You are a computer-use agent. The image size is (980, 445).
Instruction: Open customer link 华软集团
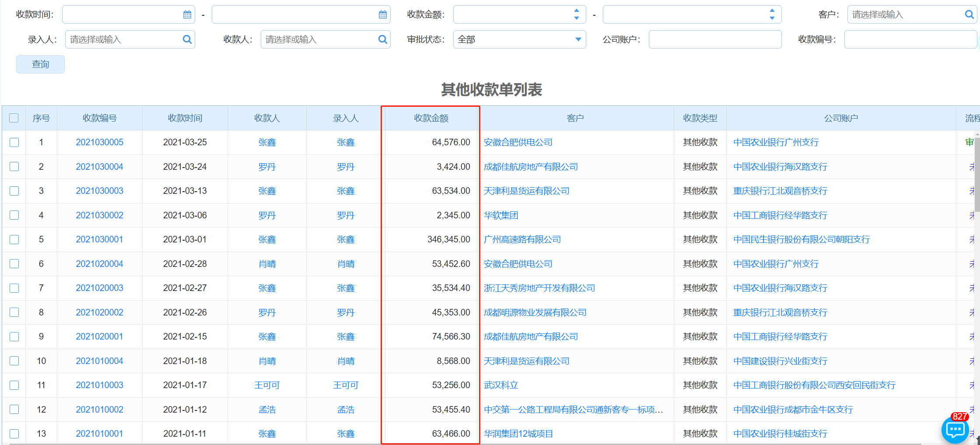pos(501,215)
